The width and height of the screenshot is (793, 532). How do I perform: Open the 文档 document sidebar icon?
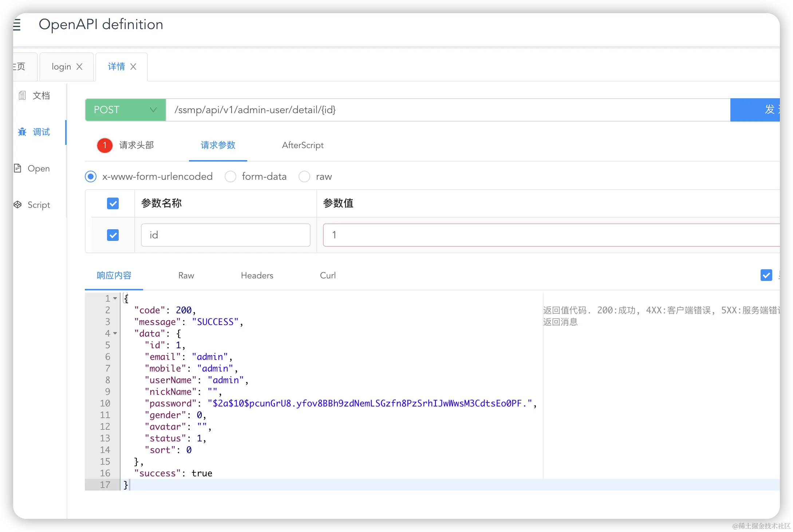pyautogui.click(x=22, y=96)
